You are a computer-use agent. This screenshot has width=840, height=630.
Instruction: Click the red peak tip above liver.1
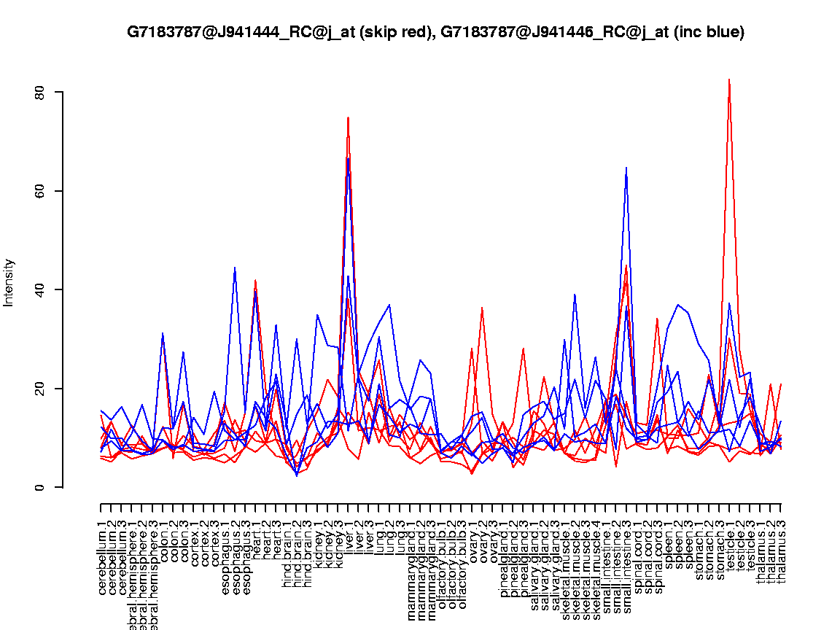click(349, 117)
